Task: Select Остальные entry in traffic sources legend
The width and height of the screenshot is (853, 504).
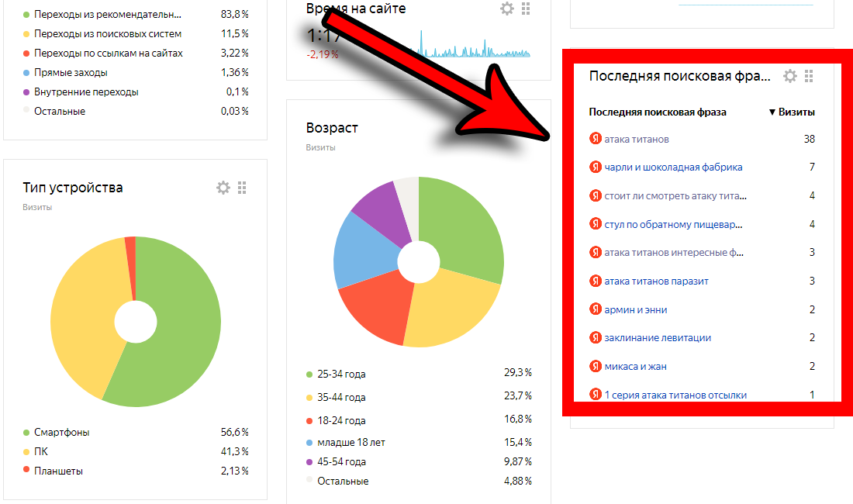Action: [x=59, y=112]
